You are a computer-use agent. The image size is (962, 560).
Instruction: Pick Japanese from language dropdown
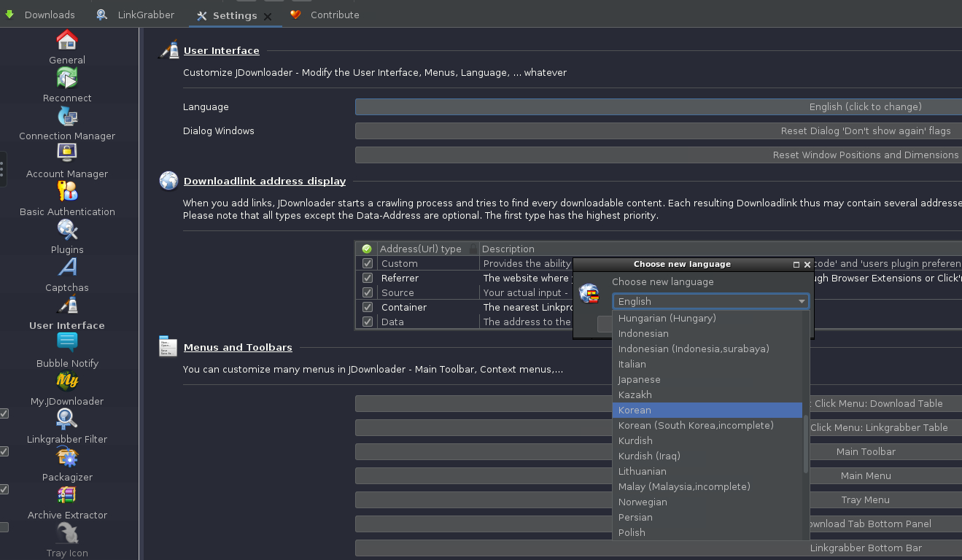coord(707,379)
